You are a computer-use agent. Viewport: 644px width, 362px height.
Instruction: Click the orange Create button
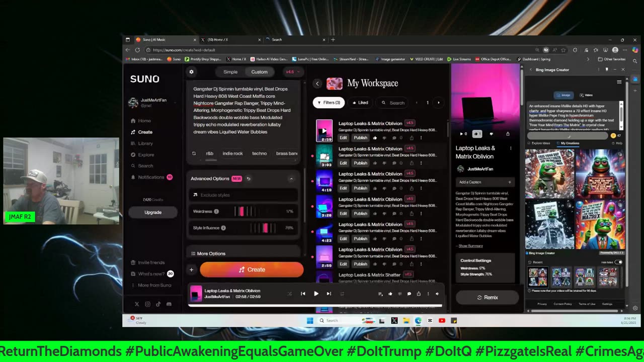pyautogui.click(x=252, y=270)
